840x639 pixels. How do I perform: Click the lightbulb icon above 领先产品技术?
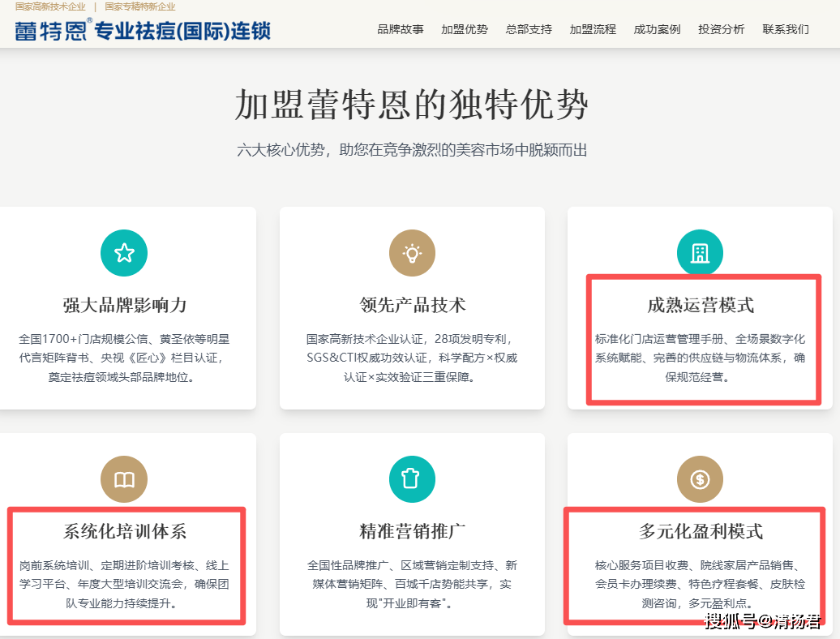pyautogui.click(x=412, y=253)
